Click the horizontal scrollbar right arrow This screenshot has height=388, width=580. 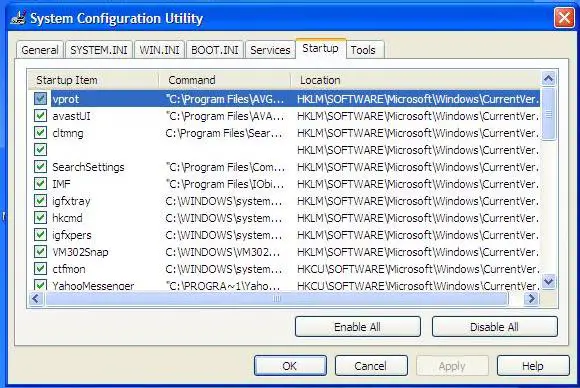[531, 298]
